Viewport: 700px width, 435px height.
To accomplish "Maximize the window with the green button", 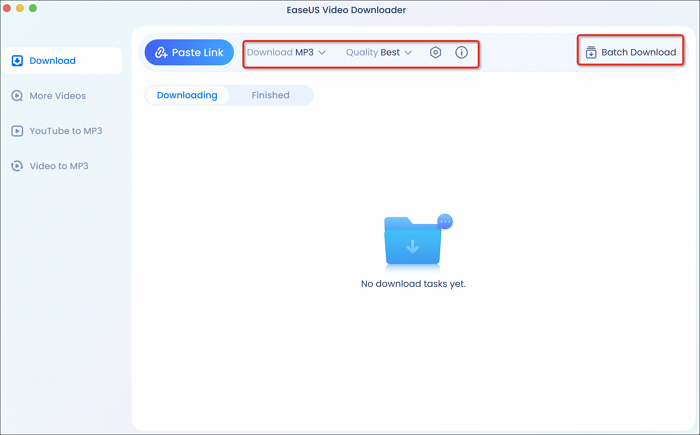I will point(33,8).
